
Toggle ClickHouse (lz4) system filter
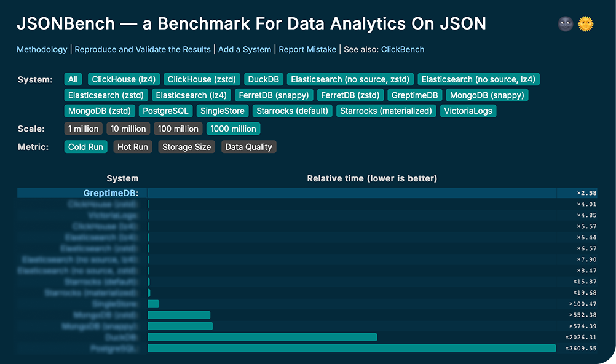(x=124, y=79)
